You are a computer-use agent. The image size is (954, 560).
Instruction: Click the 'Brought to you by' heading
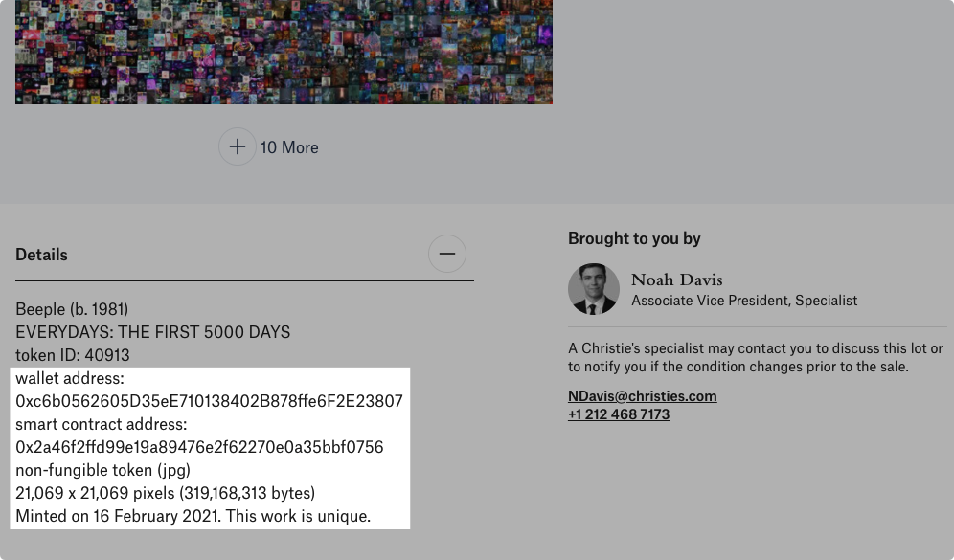tap(635, 238)
